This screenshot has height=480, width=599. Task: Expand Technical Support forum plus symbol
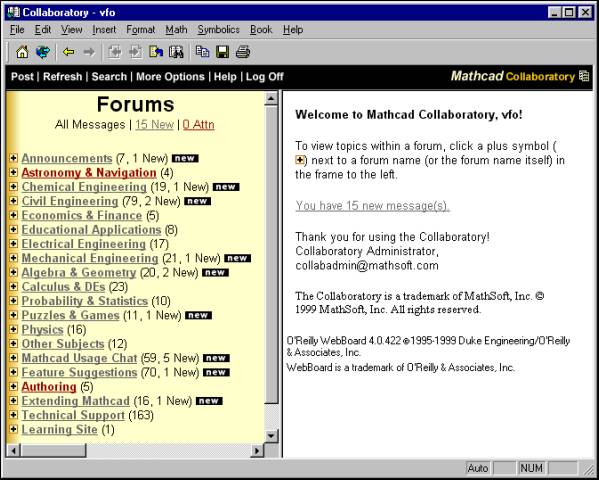tap(13, 415)
